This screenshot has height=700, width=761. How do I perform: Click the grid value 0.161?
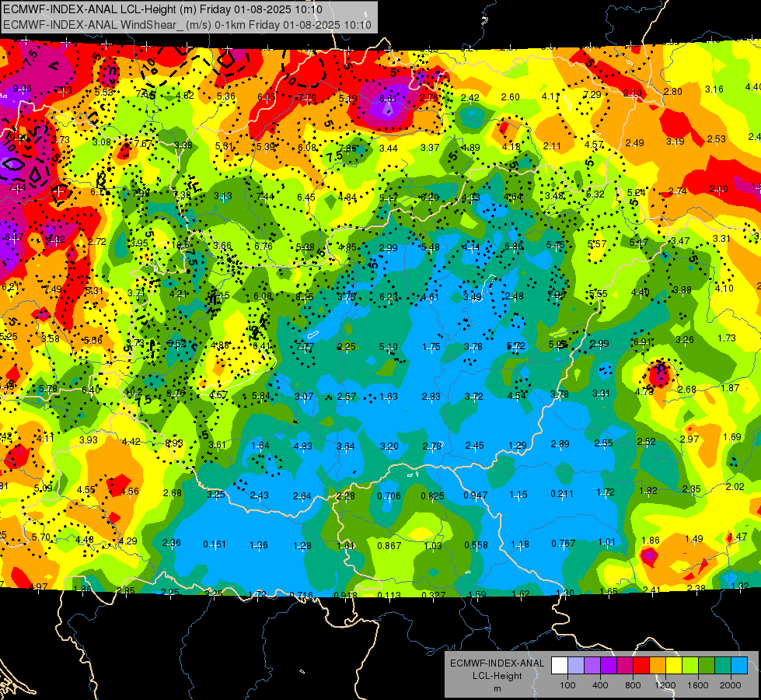(x=215, y=544)
